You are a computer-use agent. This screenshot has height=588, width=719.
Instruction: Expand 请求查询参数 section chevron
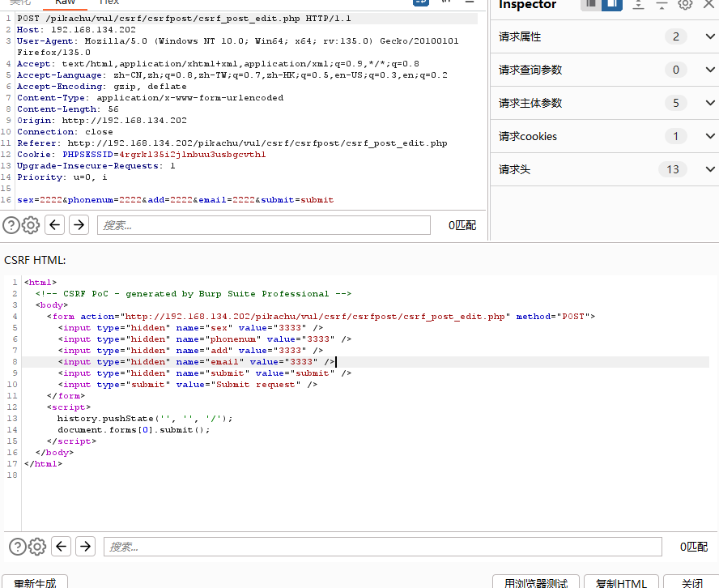click(x=710, y=70)
